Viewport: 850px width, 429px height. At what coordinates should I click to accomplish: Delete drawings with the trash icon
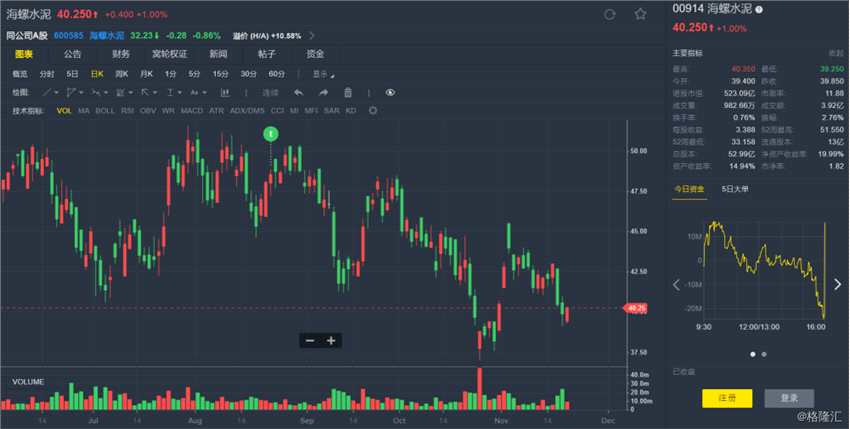click(348, 92)
